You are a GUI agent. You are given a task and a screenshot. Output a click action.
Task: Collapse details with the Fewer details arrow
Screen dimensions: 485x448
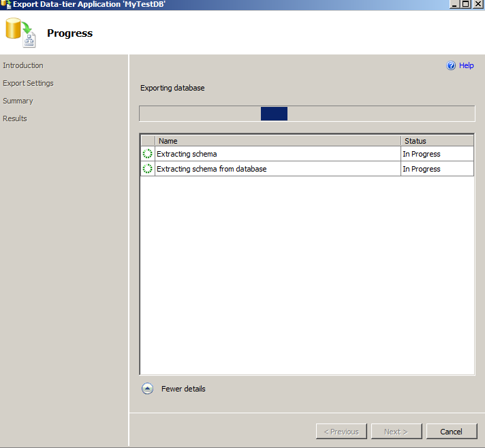point(147,389)
